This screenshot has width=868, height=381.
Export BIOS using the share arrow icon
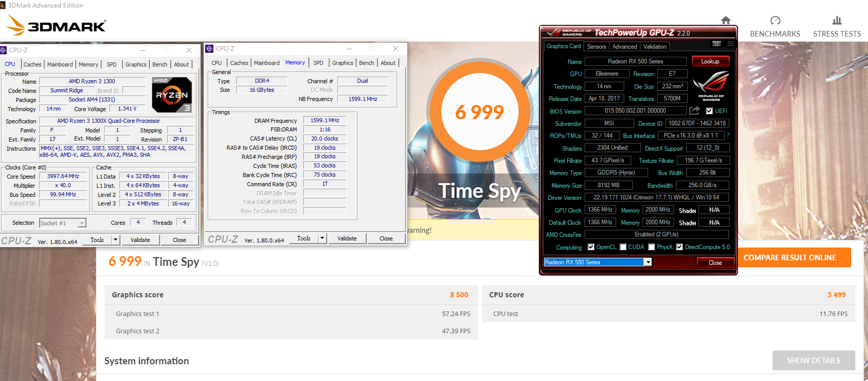(x=694, y=110)
